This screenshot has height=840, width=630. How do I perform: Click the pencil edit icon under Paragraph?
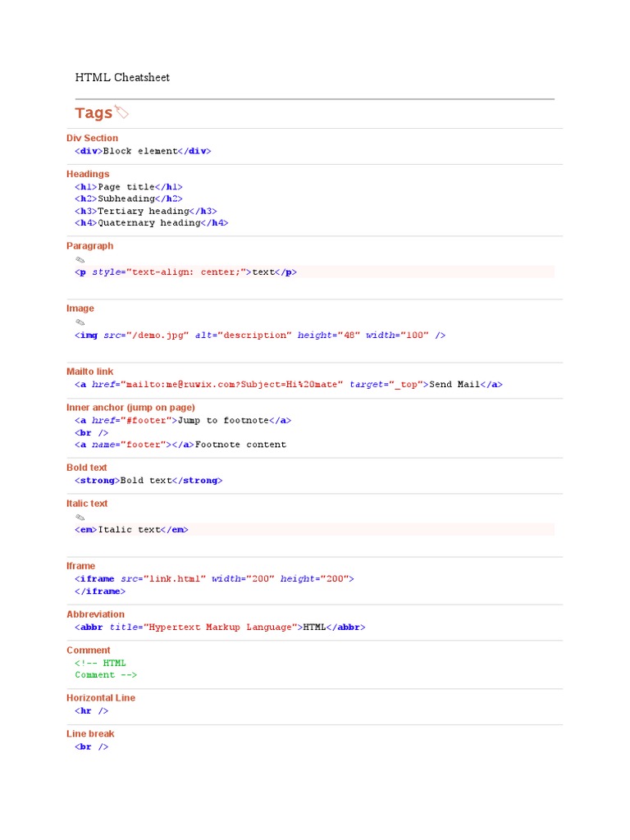[x=80, y=260]
